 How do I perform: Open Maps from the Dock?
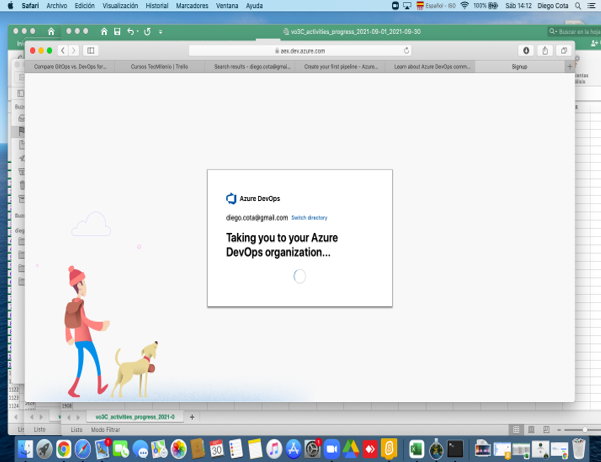pyautogui.click(x=159, y=449)
